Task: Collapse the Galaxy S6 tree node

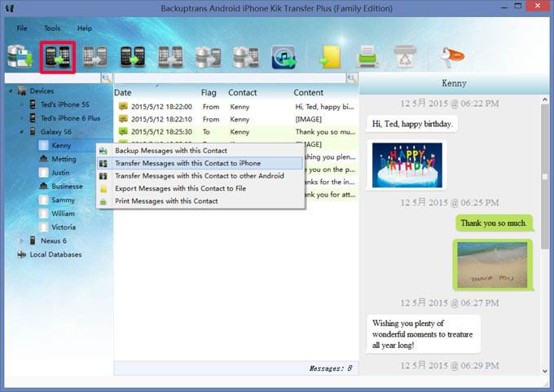Action: [22, 131]
